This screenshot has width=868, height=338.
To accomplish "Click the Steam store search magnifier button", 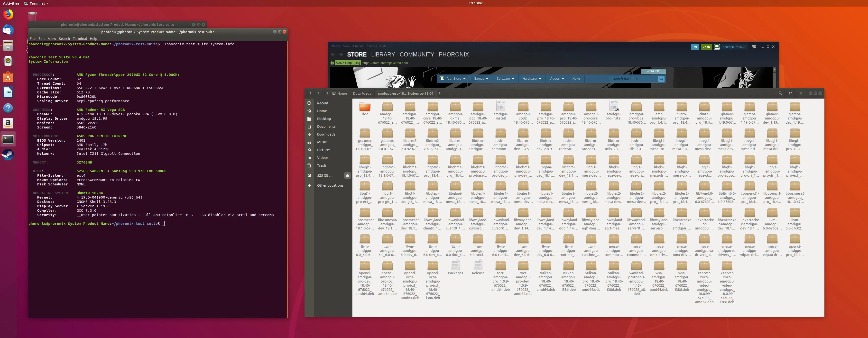I will (661, 79).
